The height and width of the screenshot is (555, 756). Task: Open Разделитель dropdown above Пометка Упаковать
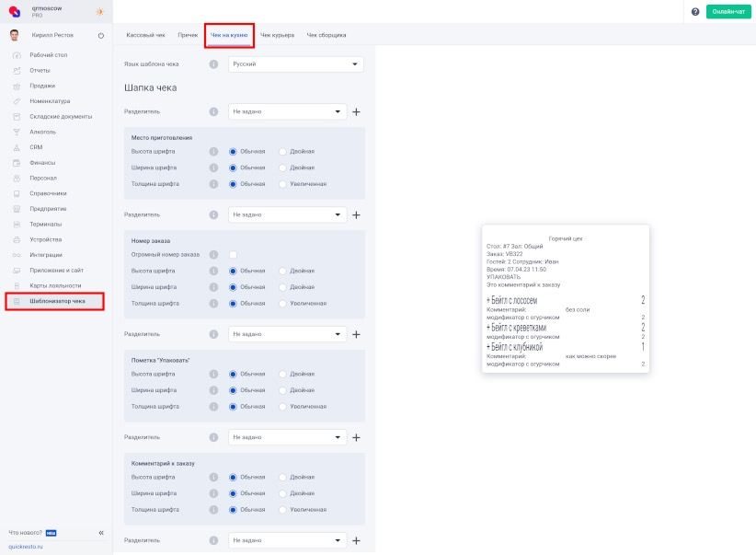pyautogui.click(x=287, y=334)
